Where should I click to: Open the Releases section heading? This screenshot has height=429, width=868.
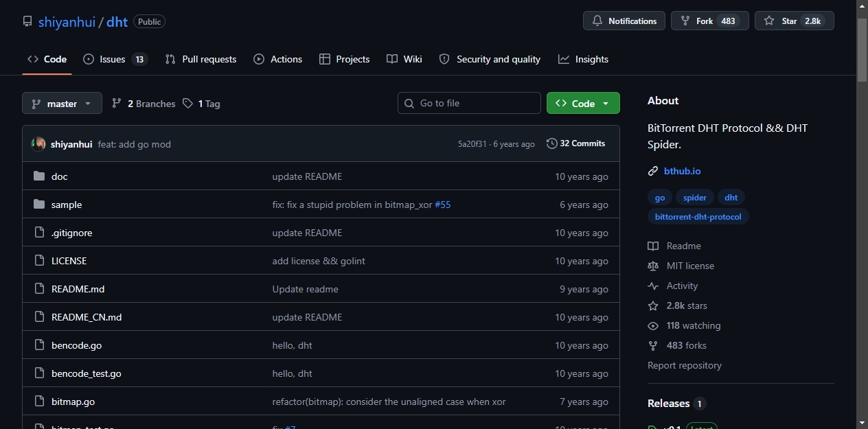coord(668,404)
